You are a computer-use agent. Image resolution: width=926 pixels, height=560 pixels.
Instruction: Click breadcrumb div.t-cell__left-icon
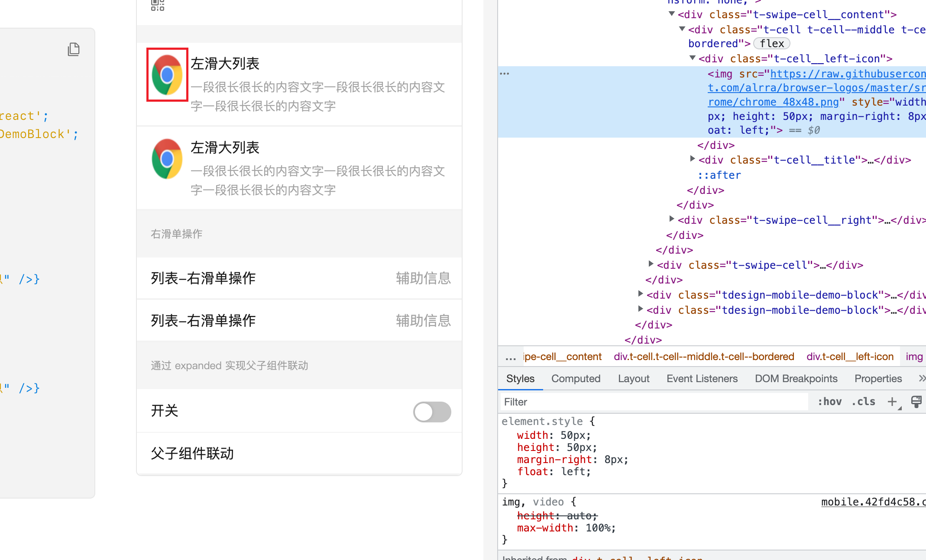[850, 357]
